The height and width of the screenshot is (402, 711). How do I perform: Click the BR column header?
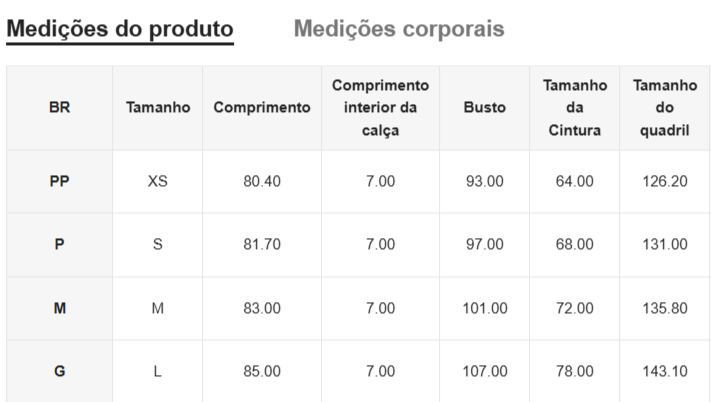click(59, 108)
